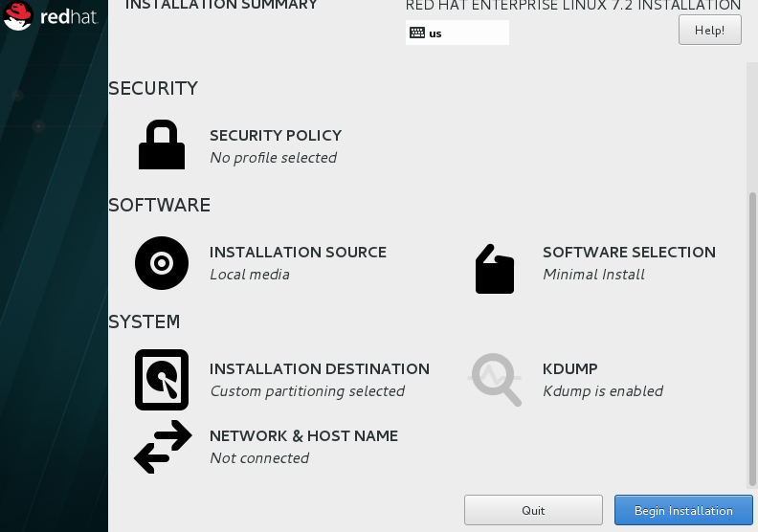The height and width of the screenshot is (532, 758).
Task: Select the 'us' keyboard layout indicator
Action: pos(457,33)
